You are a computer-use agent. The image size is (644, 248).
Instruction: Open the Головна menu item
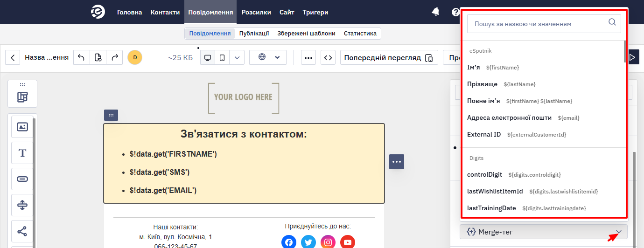tap(130, 12)
